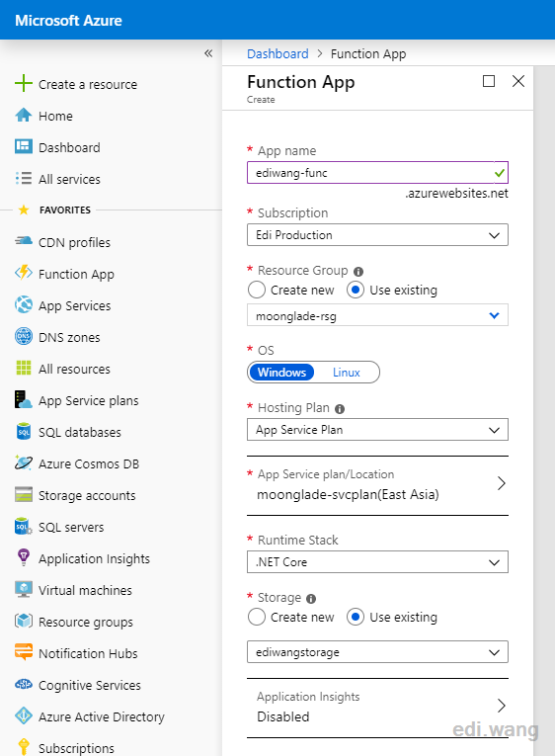Collapse the sidebar with the double-chevron icon
The image size is (555, 756).
click(x=208, y=53)
